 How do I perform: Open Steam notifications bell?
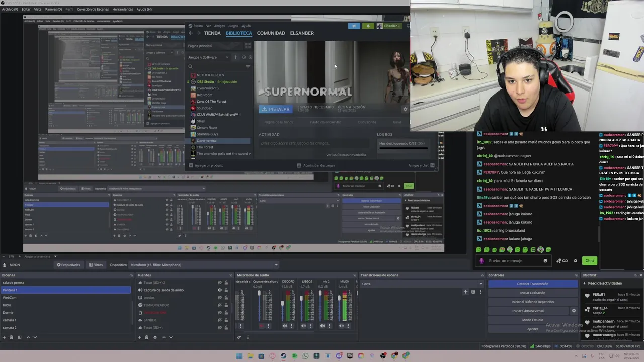click(x=368, y=26)
